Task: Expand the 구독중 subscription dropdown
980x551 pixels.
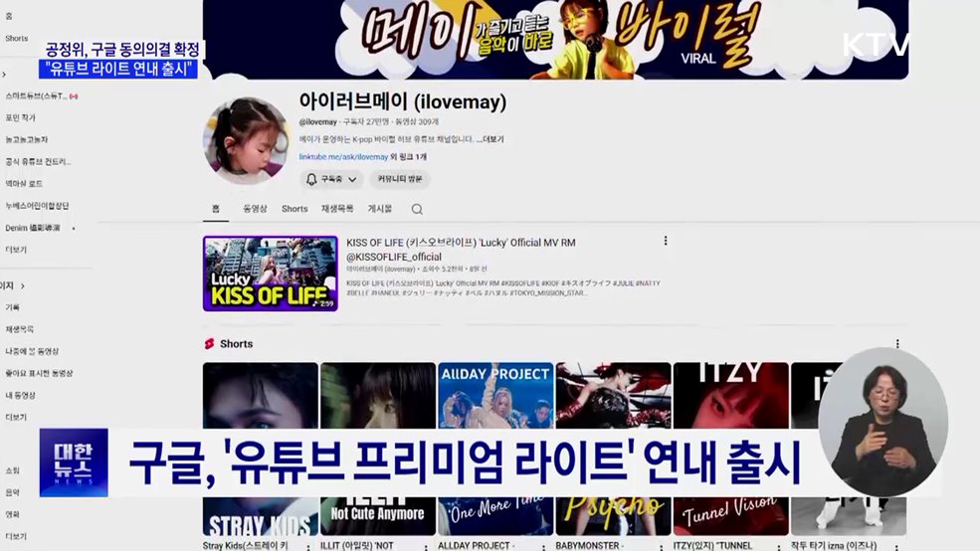Action: (x=352, y=180)
